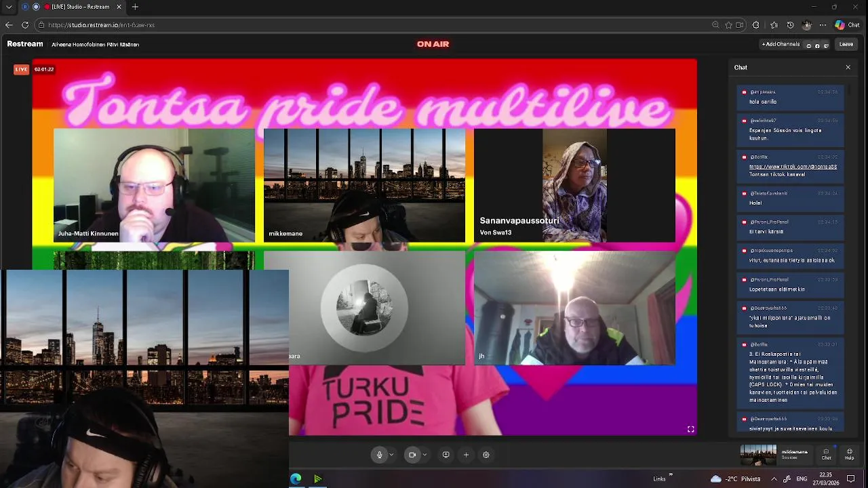The width and height of the screenshot is (868, 488).
Task: Open the weather widget -2°C Pilvistä
Action: 735,479
